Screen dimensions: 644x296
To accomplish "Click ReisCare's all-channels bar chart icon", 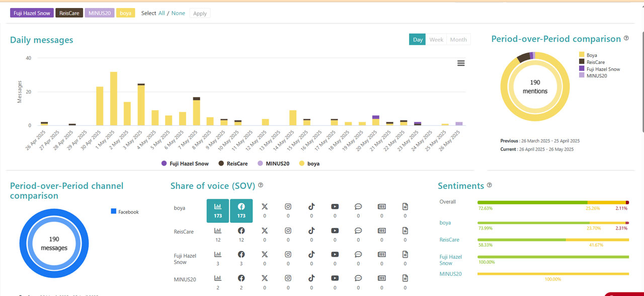I will pyautogui.click(x=218, y=231).
